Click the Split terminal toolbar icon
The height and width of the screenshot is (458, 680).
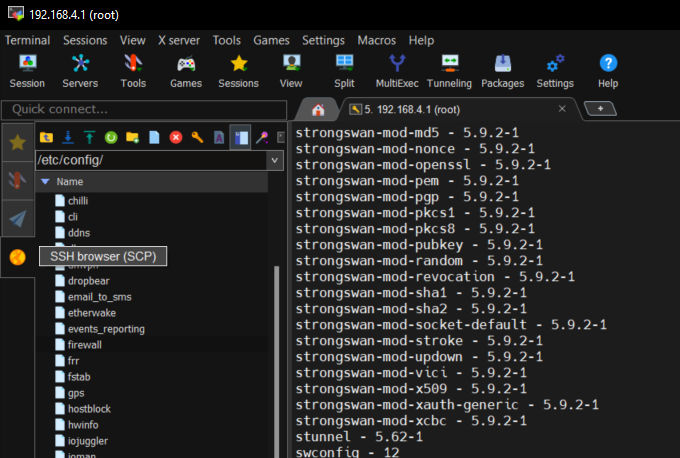coord(344,71)
